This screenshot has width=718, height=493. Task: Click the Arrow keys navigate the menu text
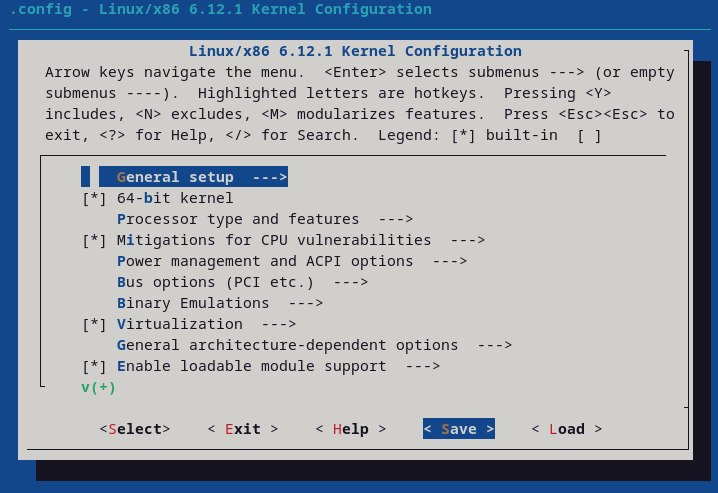[174, 72]
